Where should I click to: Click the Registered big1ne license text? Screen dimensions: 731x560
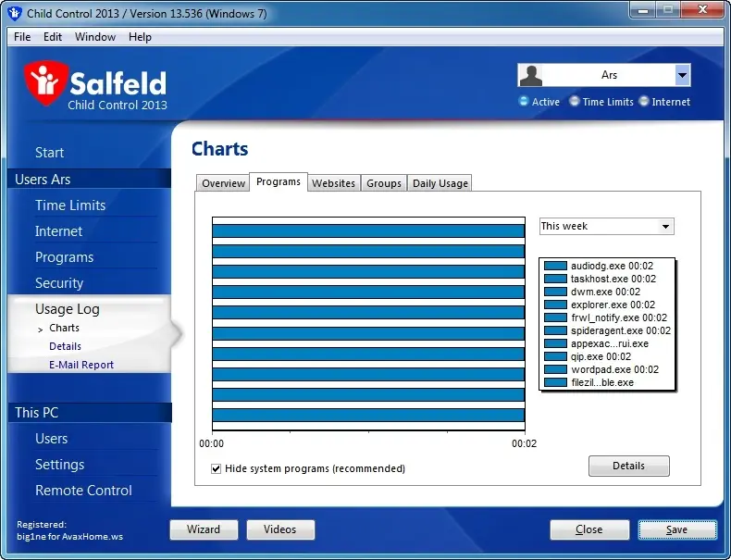click(70, 530)
